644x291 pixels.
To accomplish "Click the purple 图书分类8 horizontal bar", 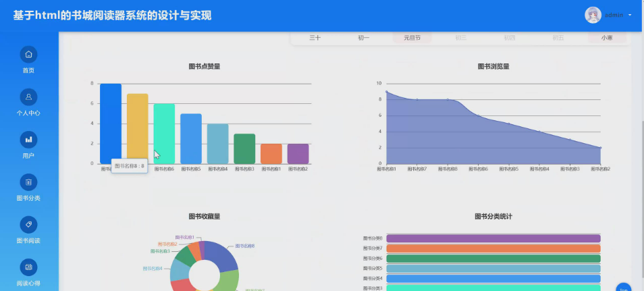I will (x=493, y=238).
